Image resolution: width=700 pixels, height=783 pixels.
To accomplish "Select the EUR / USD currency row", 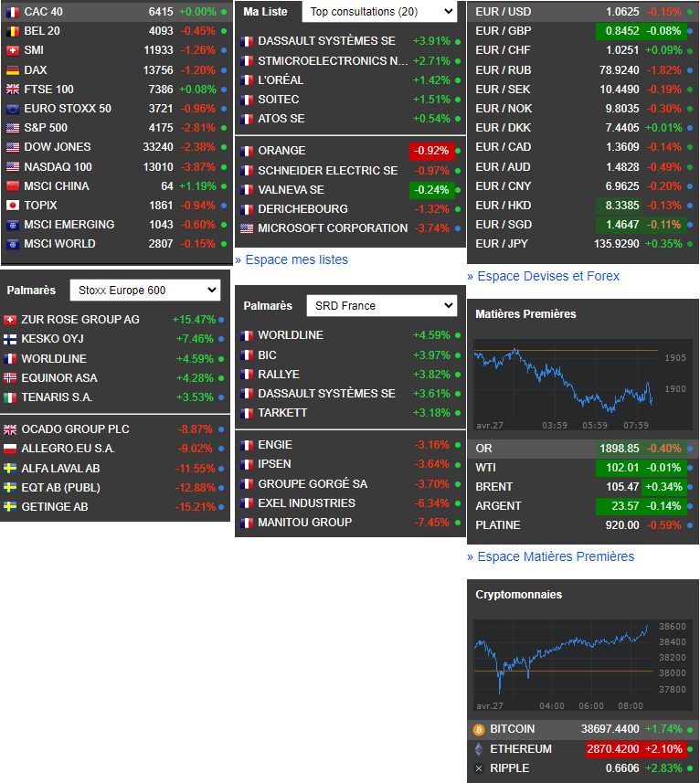I will point(583,12).
